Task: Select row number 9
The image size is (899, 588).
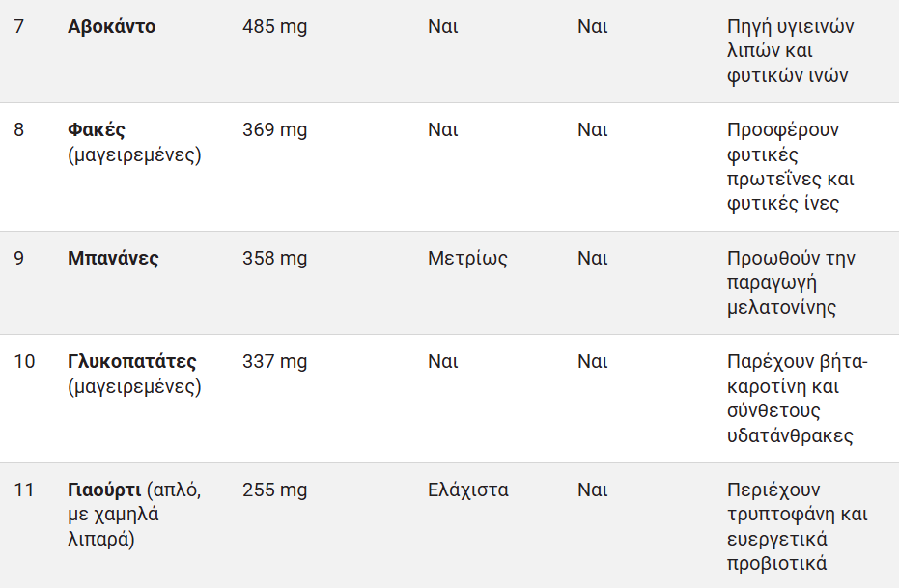Action: coord(19,259)
